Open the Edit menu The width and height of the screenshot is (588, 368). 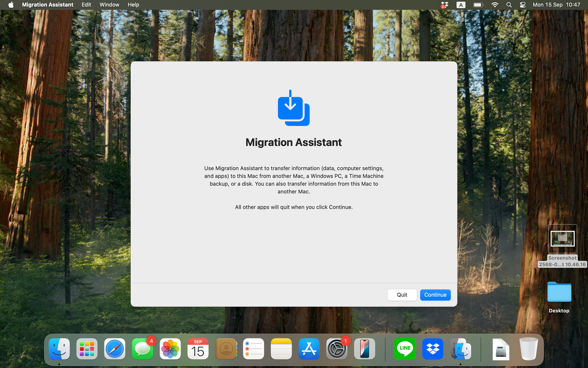pyautogui.click(x=86, y=5)
